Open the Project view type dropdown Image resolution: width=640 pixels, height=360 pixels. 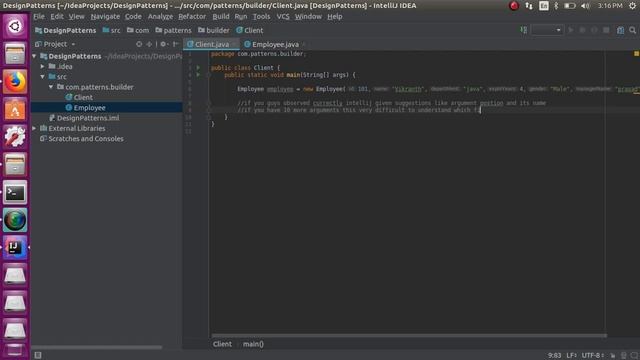55,44
